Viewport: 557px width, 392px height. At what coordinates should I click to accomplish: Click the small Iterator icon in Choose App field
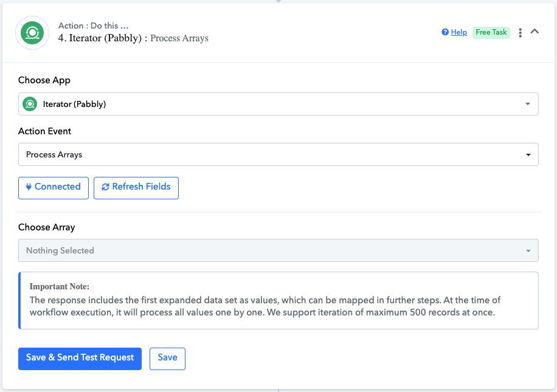coord(30,104)
